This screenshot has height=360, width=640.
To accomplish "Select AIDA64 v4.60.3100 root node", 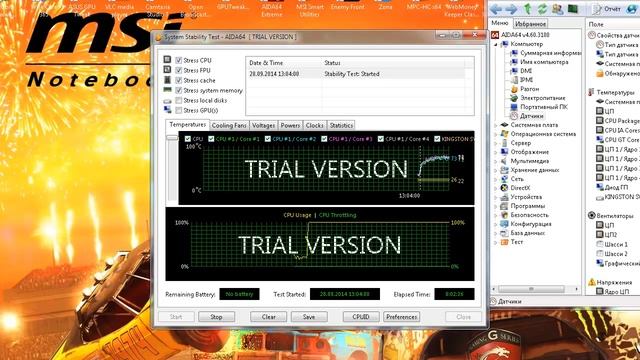I will pyautogui.click(x=525, y=35).
